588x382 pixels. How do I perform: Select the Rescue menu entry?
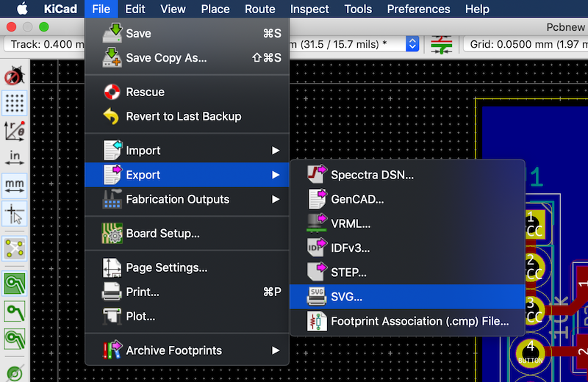[187, 92]
